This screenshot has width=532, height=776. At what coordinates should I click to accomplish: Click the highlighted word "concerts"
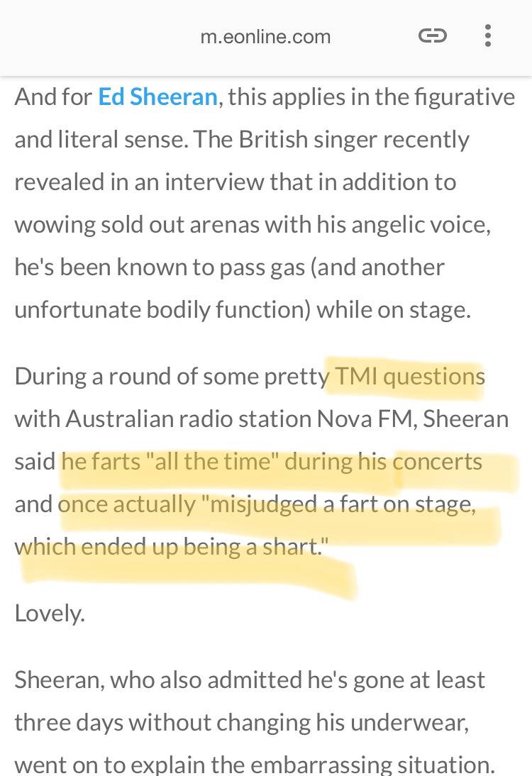coord(437,462)
